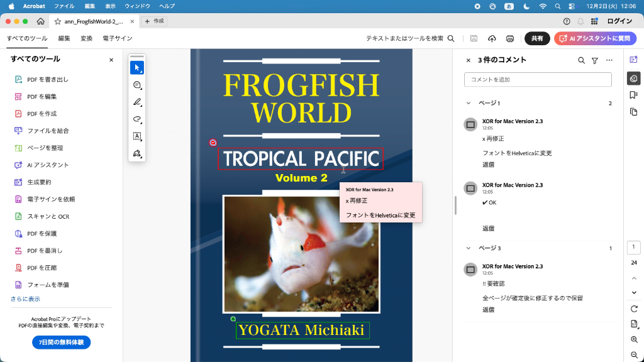
Task: Zoom in using the magnifier icon
Action: (633, 339)
